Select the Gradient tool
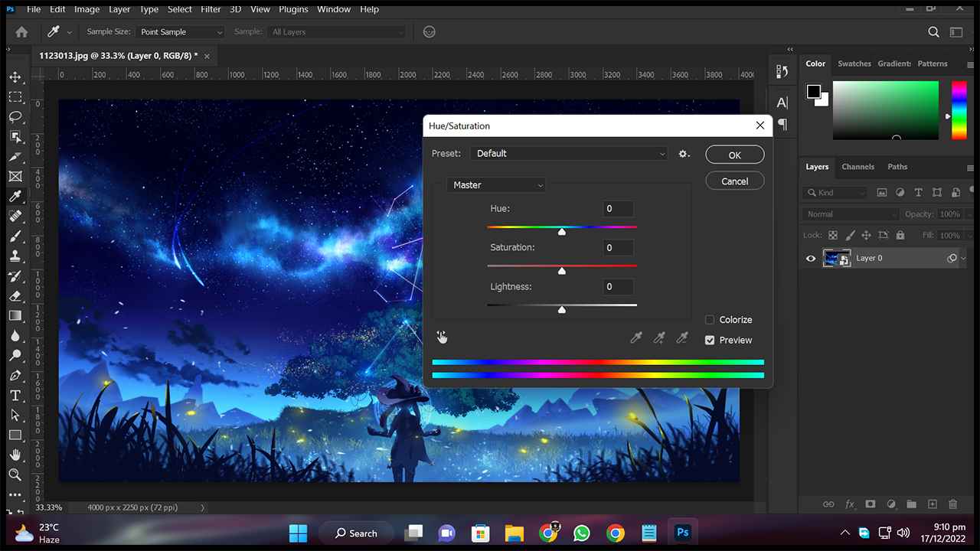This screenshot has height=551, width=980. tap(15, 315)
